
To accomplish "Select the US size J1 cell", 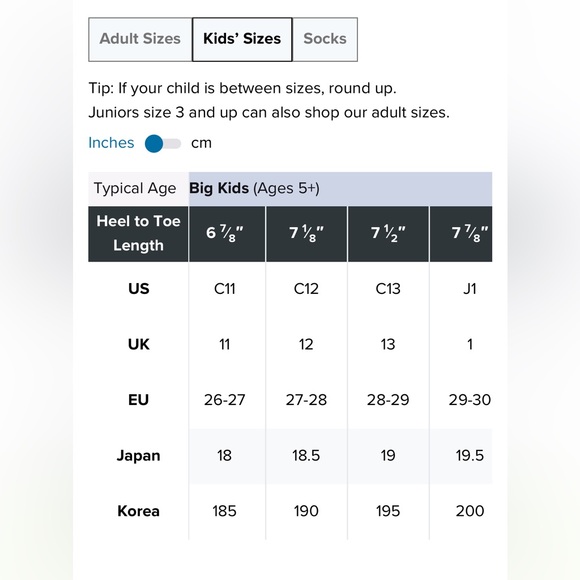I will [469, 289].
